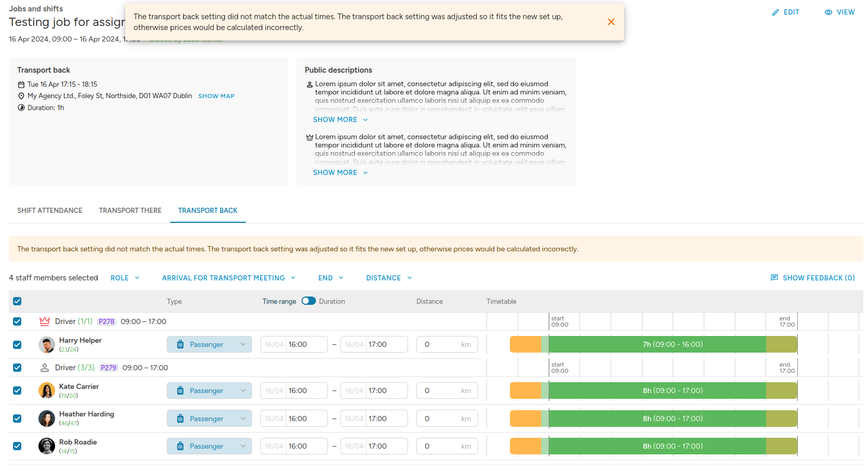Open the ROLE dropdown
Viewport: 868px width, 471px height.
125,278
